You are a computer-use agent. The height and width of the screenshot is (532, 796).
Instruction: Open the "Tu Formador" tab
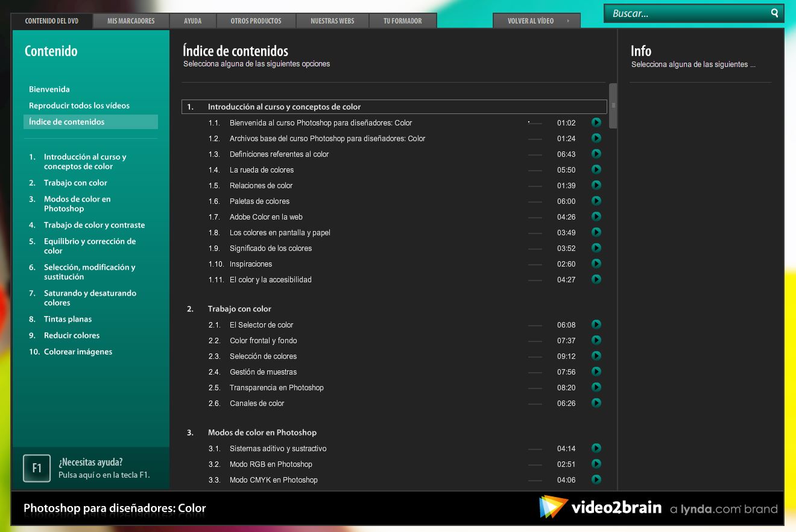point(403,20)
